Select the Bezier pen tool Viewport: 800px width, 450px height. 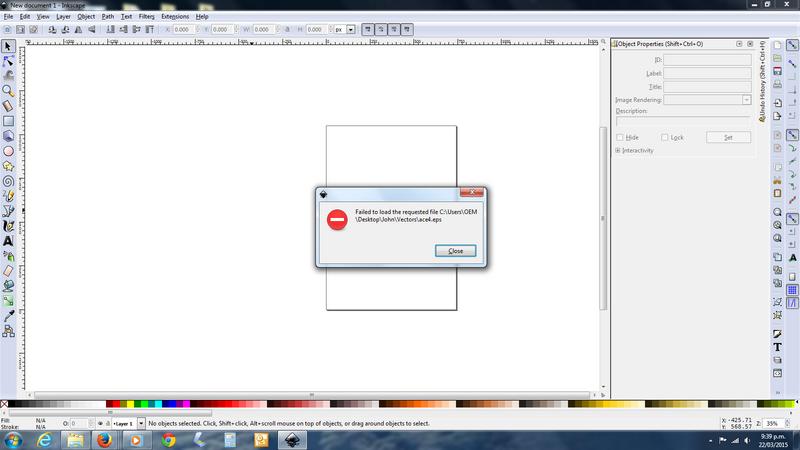pyautogui.click(x=8, y=211)
